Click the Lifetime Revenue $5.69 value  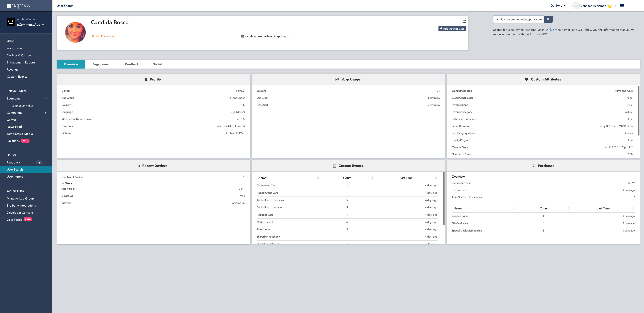[631, 183]
